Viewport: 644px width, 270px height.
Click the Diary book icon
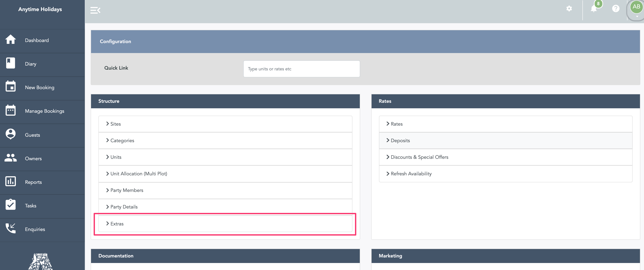coord(11,63)
